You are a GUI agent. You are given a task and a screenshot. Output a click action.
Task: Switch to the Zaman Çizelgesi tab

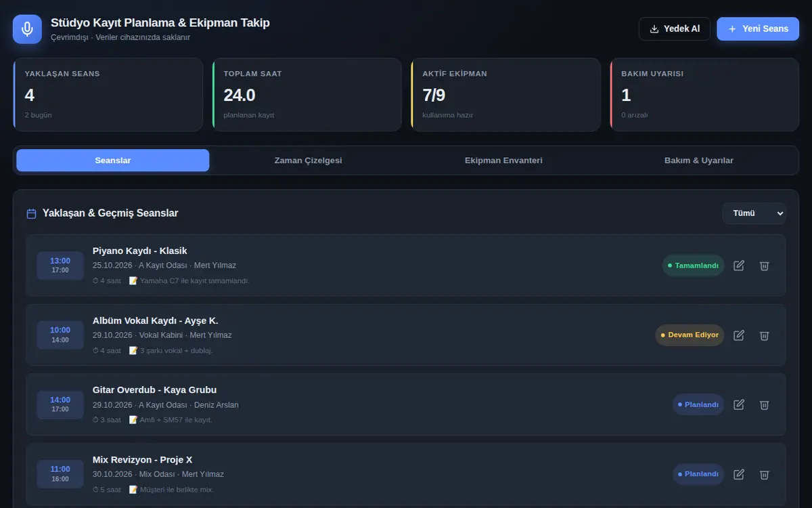click(308, 161)
